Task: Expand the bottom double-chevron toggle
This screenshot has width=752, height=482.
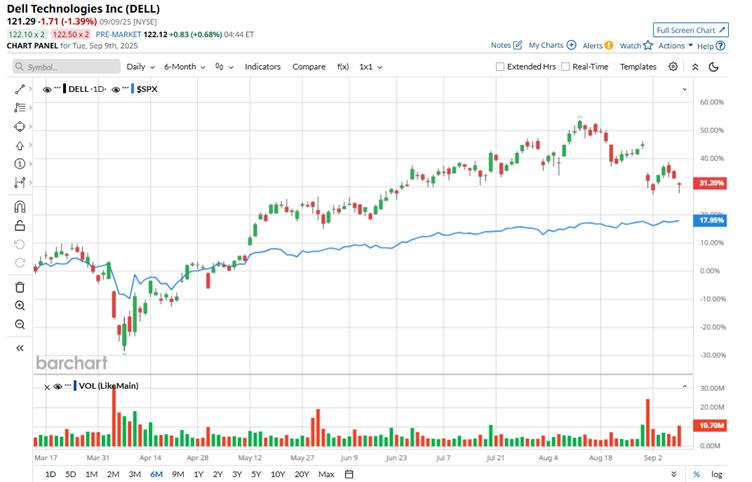Action: pos(674,474)
